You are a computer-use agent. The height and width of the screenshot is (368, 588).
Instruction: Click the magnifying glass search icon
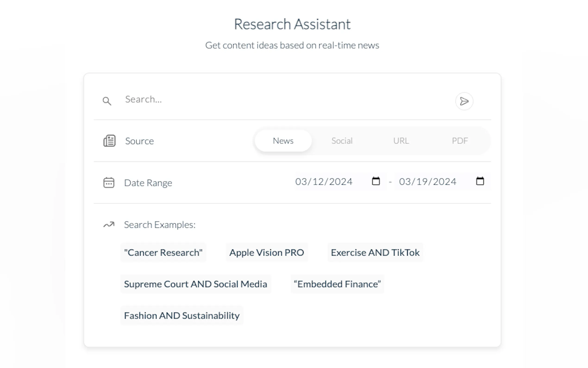(107, 101)
